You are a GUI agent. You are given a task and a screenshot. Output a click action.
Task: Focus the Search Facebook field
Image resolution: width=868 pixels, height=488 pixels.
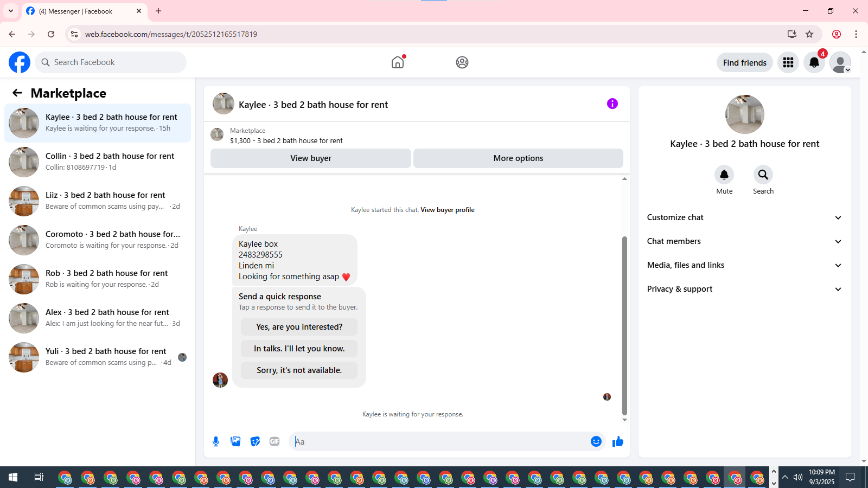(111, 62)
